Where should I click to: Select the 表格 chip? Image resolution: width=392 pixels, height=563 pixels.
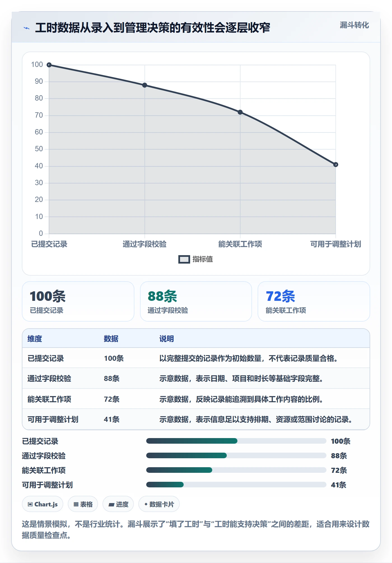tap(83, 504)
